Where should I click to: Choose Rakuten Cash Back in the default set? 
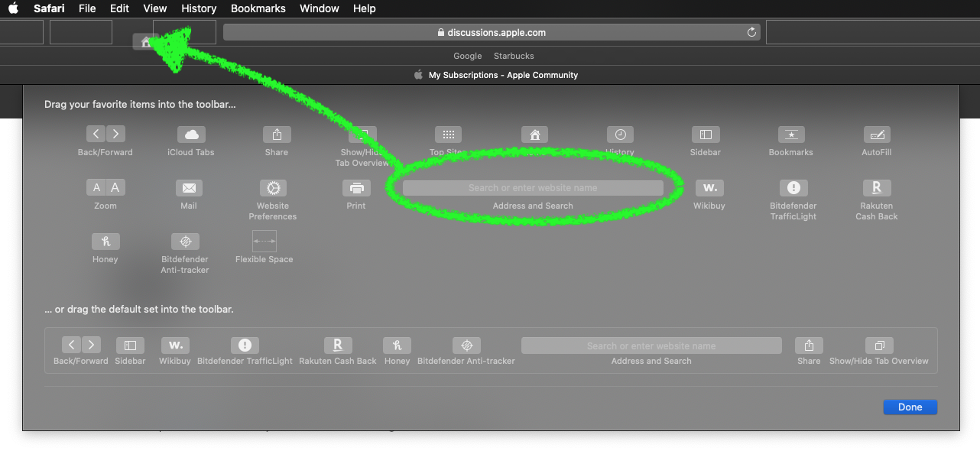pos(338,346)
